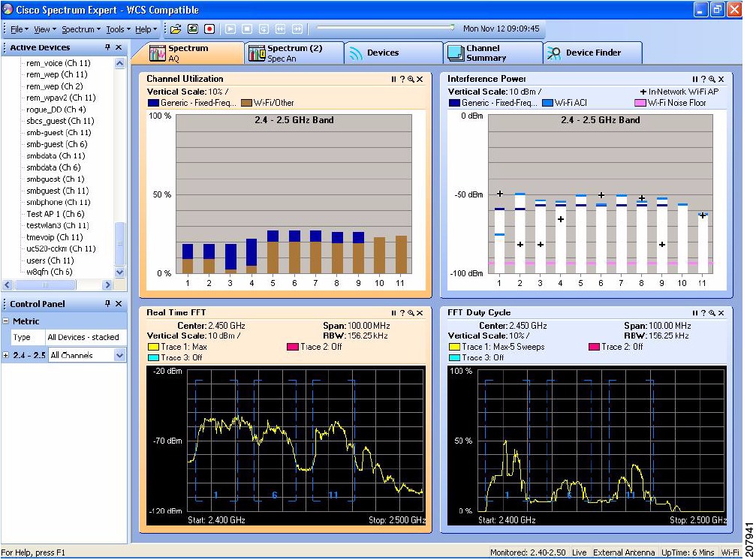Viewport: 756px width, 560px height.
Task: Click the open folder toolbar icon
Action: point(176,29)
